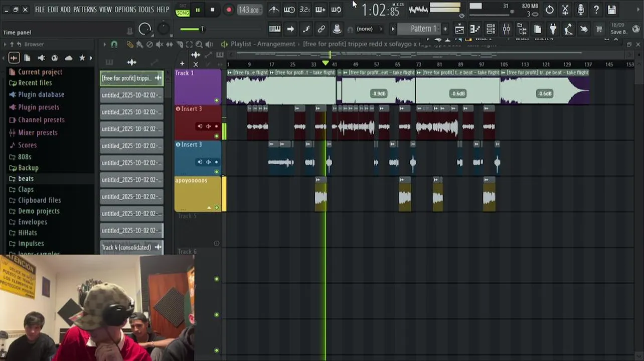Open the help question mark icon
The width and height of the screenshot is (644, 361).
[596, 10]
